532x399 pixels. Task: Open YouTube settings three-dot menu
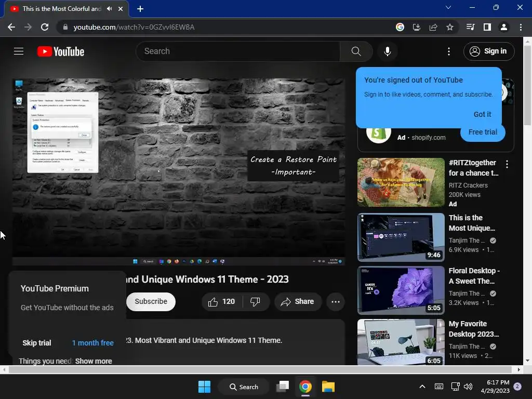448,51
